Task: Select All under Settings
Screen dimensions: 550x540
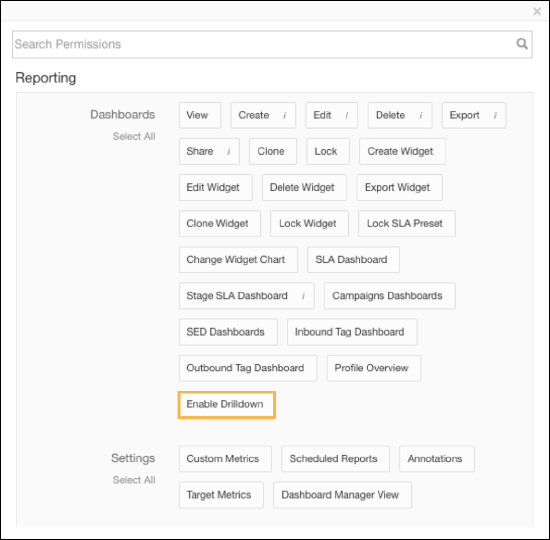Action: (134, 480)
